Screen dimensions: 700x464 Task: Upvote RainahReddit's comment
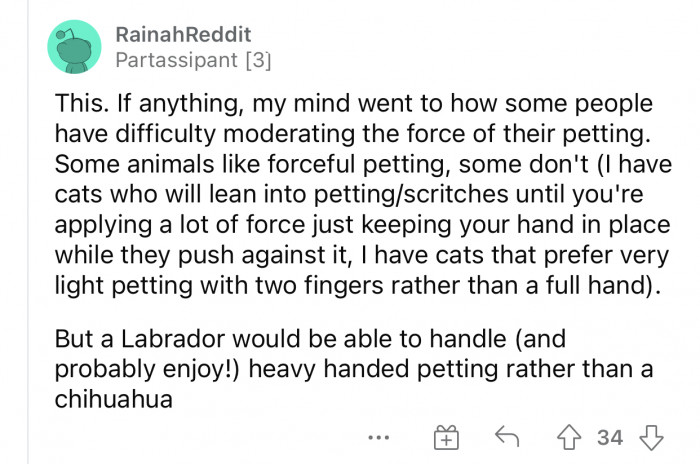coord(569,437)
